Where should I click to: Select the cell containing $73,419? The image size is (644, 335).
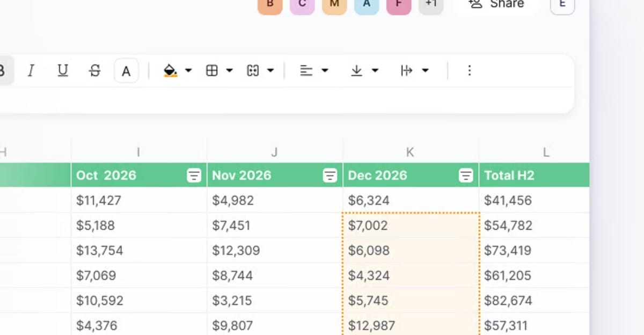click(x=533, y=251)
